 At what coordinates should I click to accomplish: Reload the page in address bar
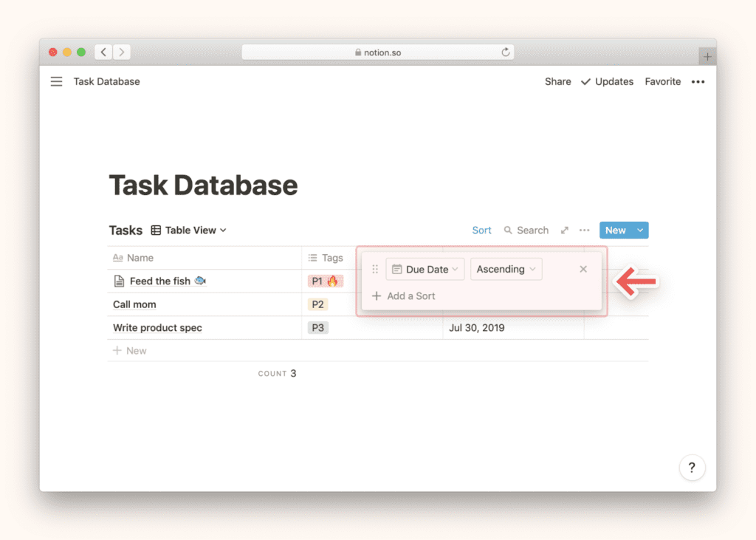(x=505, y=52)
